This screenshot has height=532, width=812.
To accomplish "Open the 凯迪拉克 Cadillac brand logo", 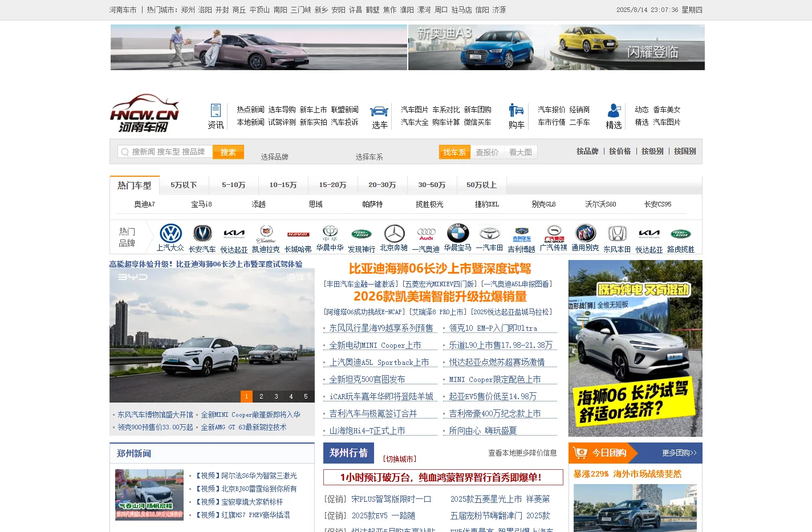I will coord(266,233).
